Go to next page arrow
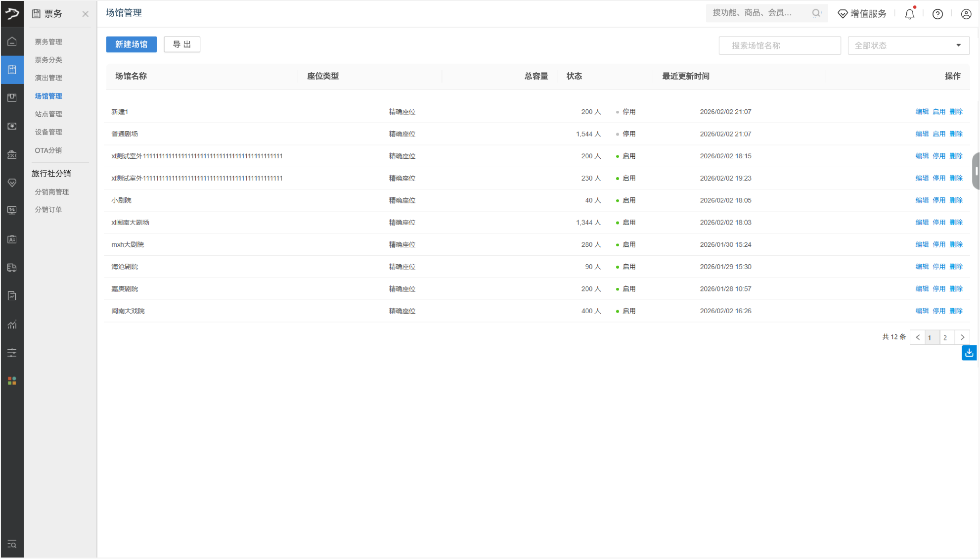Viewport: 980px width, 559px height. pyautogui.click(x=962, y=337)
